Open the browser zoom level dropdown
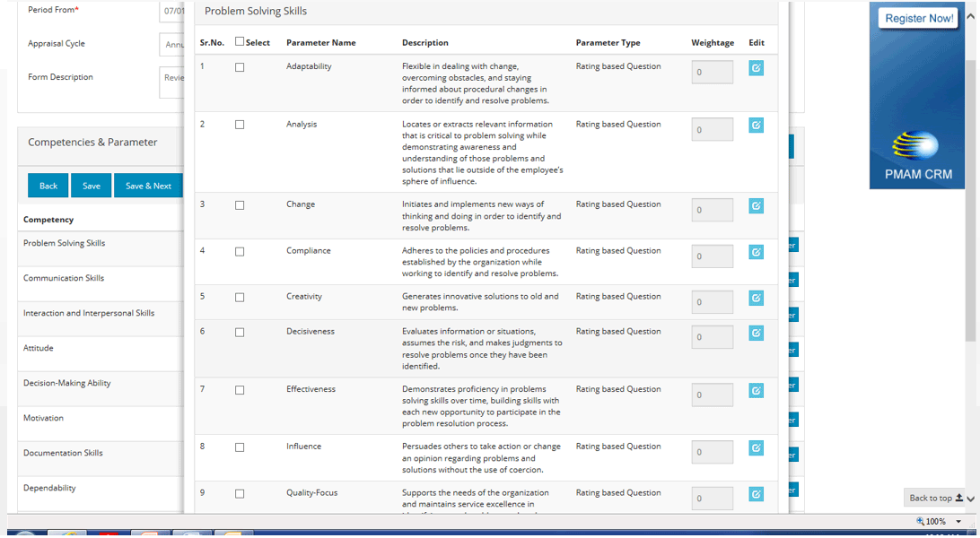Screen dimensions: 980x538 pyautogui.click(x=958, y=521)
